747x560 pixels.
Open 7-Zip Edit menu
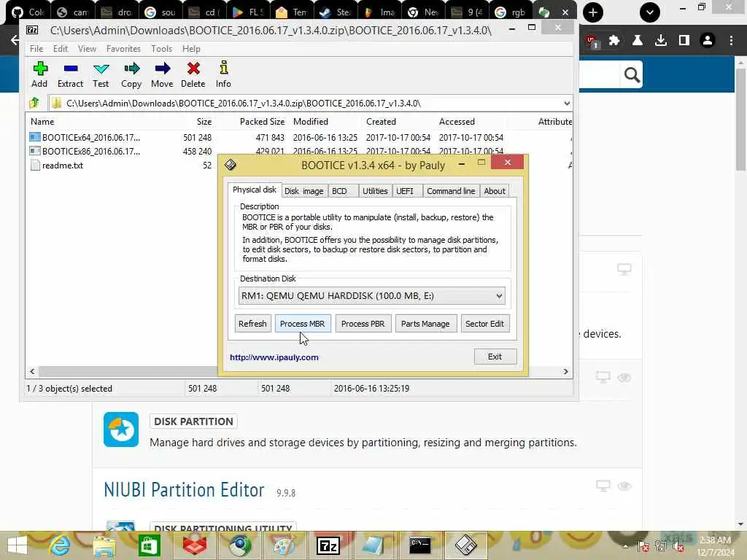coord(60,49)
